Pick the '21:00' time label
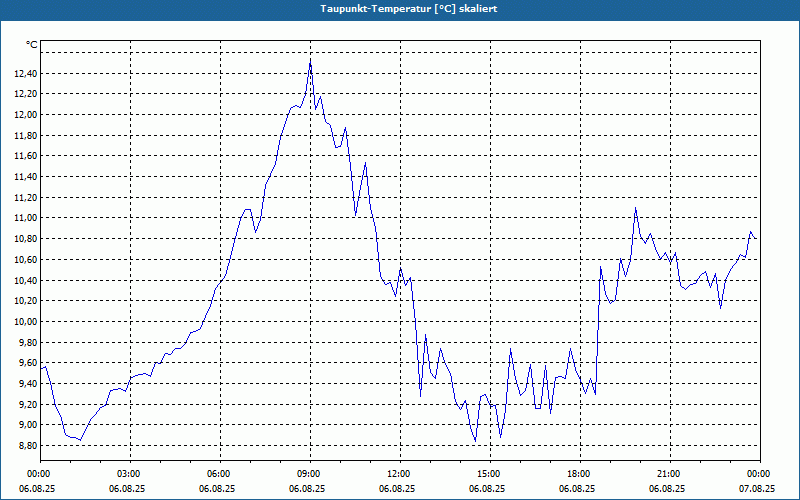Image resolution: width=800 pixels, height=500 pixels. [670, 474]
